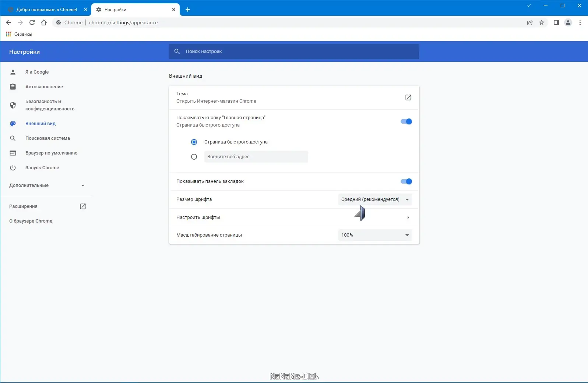Click the site info icon before Chrome
This screenshot has width=588, height=383.
(59, 22)
